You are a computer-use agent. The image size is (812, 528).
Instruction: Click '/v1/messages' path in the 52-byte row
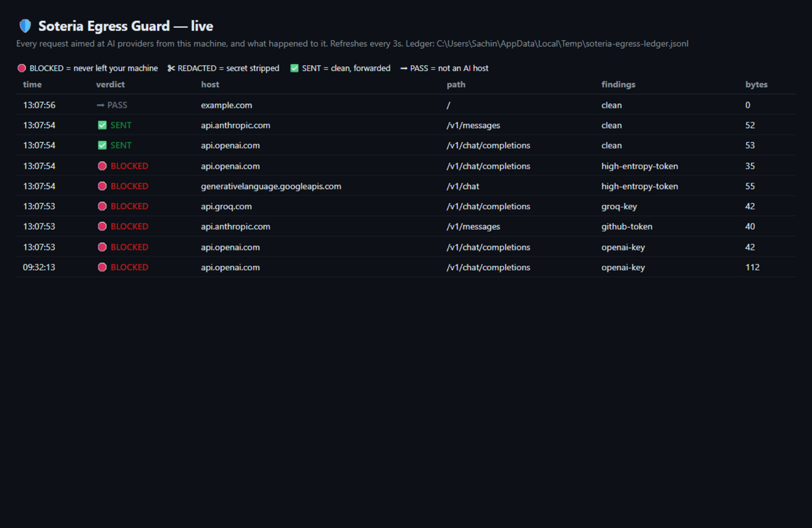(473, 125)
